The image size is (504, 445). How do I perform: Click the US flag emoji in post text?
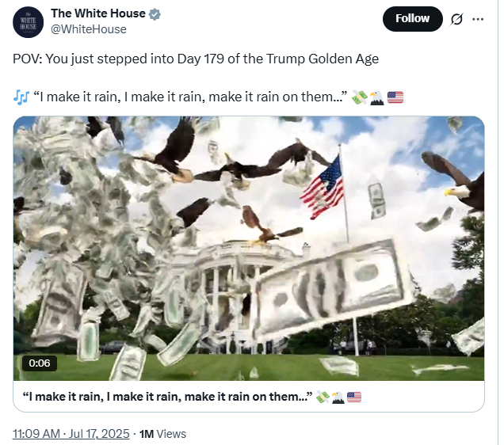395,97
